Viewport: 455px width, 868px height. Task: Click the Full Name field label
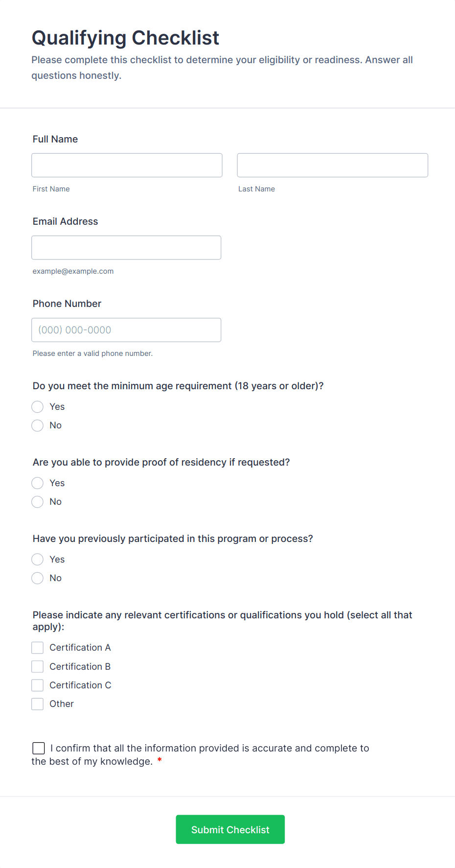pos(55,139)
